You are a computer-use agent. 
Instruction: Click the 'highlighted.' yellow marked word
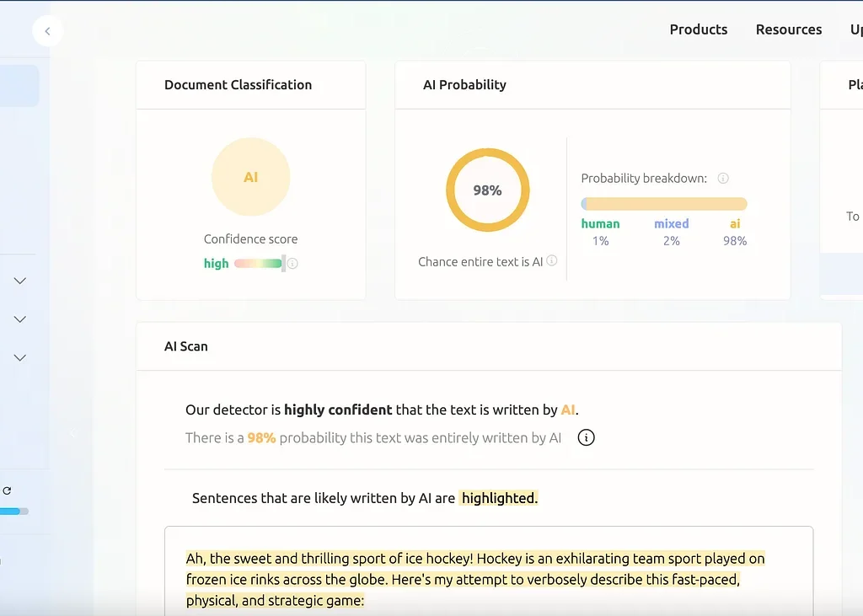(x=499, y=498)
